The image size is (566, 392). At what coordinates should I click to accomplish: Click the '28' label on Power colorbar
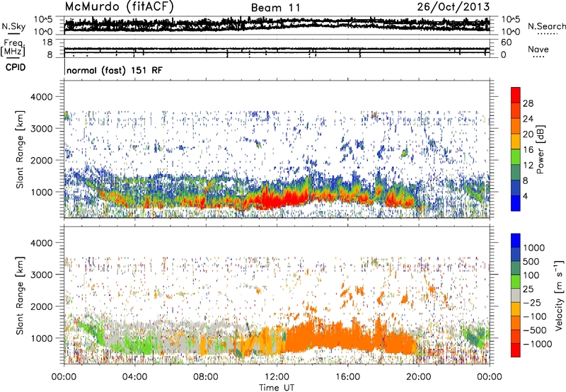tap(528, 103)
